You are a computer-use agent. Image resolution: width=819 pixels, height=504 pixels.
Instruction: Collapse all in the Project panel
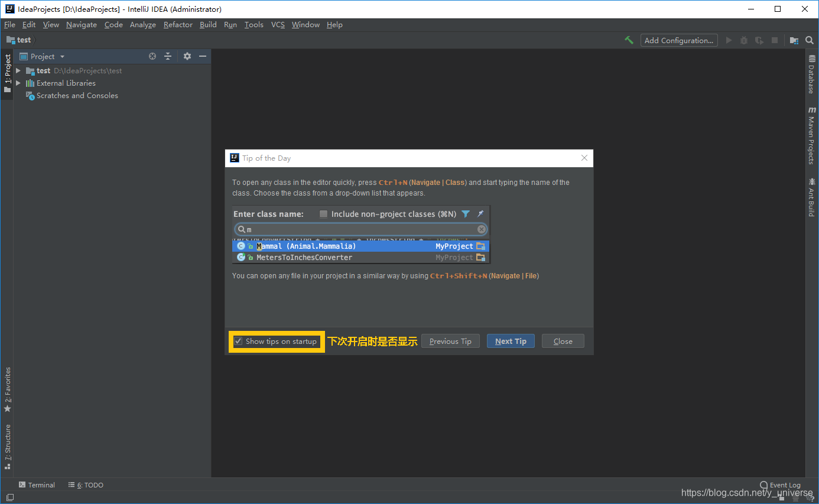[x=168, y=56]
